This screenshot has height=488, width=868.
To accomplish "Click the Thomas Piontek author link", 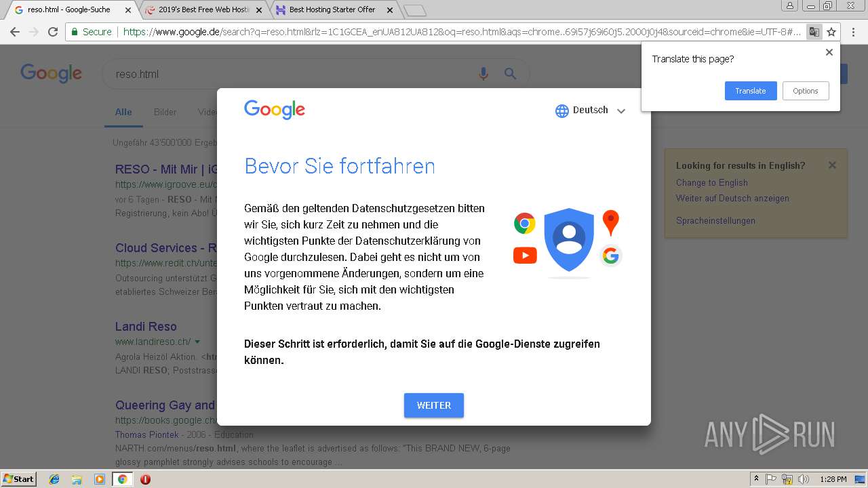I will 147,434.
